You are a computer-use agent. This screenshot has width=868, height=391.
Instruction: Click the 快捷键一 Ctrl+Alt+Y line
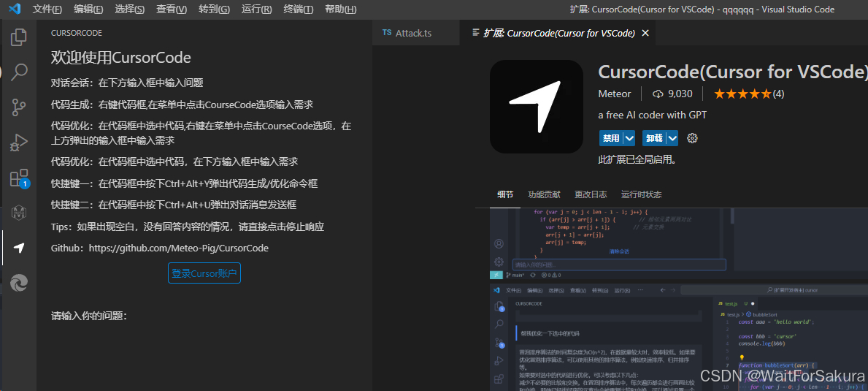(185, 183)
